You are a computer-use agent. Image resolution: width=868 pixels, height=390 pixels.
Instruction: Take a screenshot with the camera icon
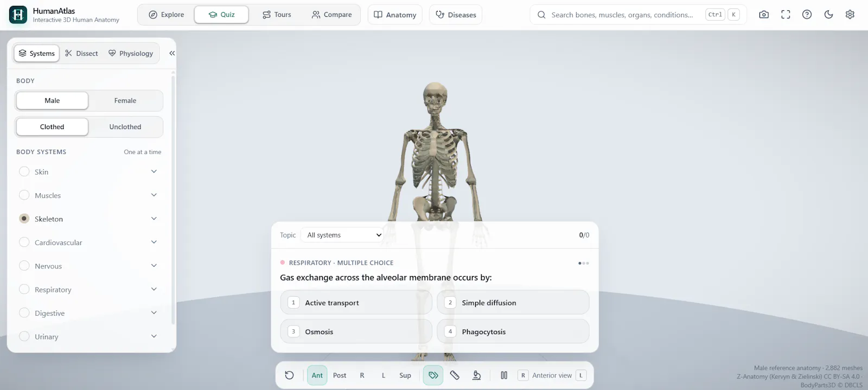(764, 15)
